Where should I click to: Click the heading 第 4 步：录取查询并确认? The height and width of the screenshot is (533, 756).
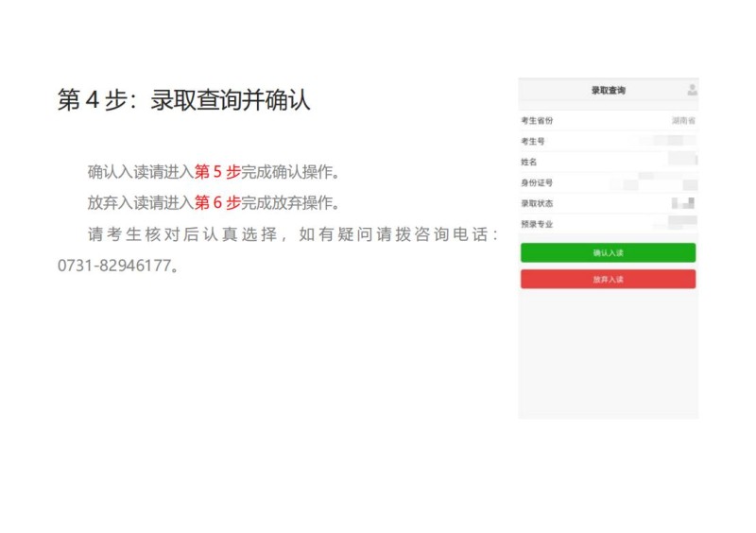point(183,101)
